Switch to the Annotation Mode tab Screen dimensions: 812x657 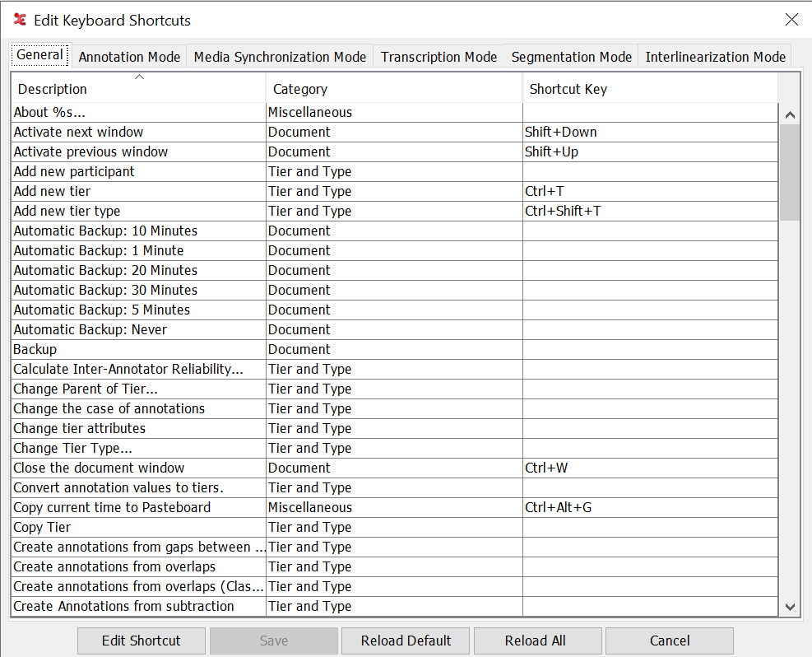(129, 57)
